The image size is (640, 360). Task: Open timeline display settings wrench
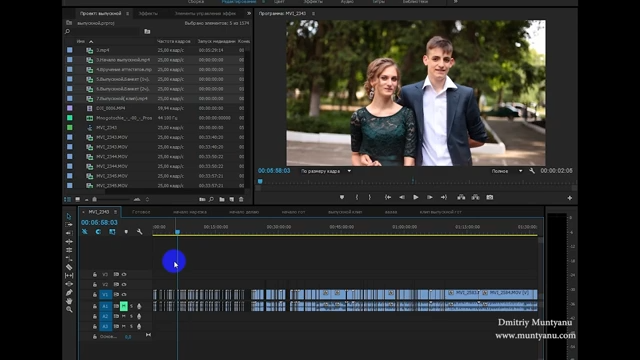(x=140, y=231)
